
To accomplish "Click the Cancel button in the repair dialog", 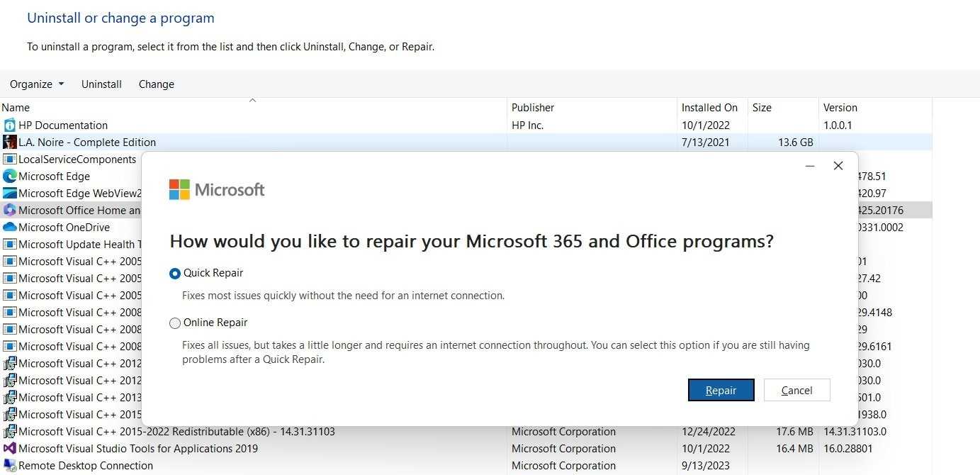I will coord(796,391).
